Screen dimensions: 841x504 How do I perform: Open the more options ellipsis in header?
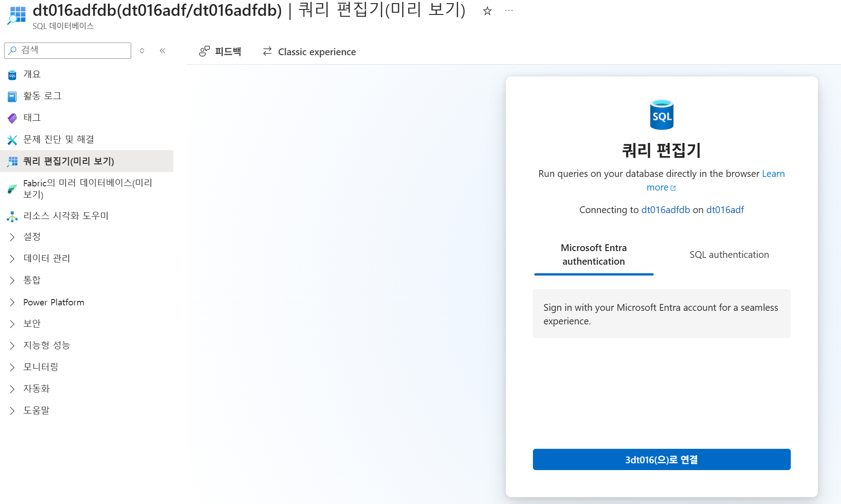tap(509, 11)
